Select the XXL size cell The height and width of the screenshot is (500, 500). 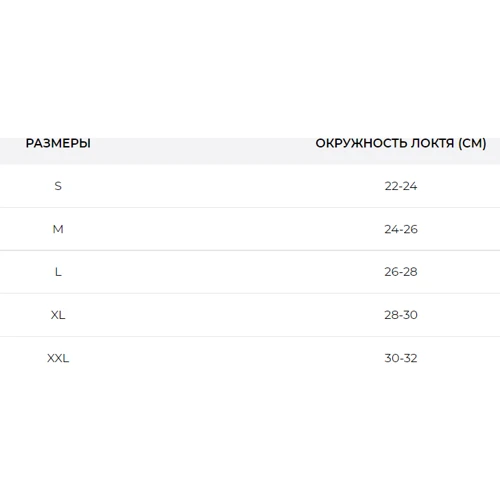[58, 358]
